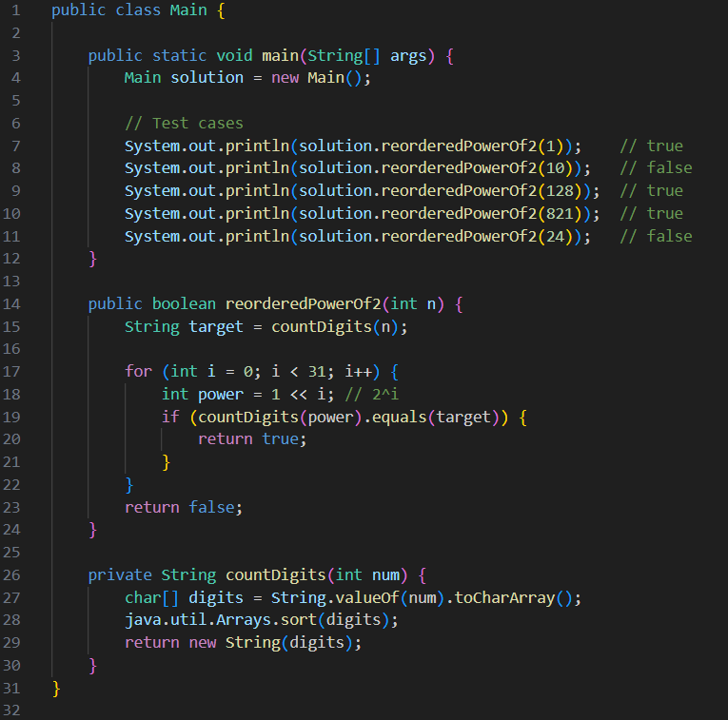The width and height of the screenshot is (728, 720).
Task: Click 'System.out.println' on line 9
Action: pos(207,190)
